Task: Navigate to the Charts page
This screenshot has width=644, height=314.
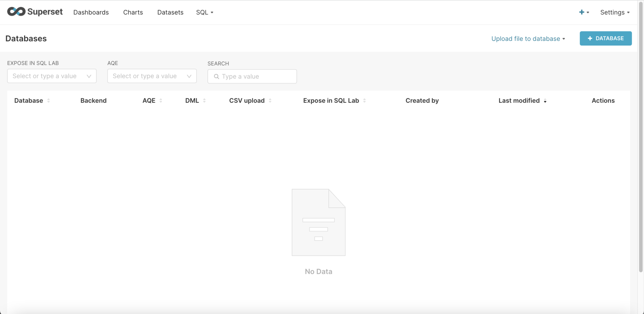Action: coord(133,12)
